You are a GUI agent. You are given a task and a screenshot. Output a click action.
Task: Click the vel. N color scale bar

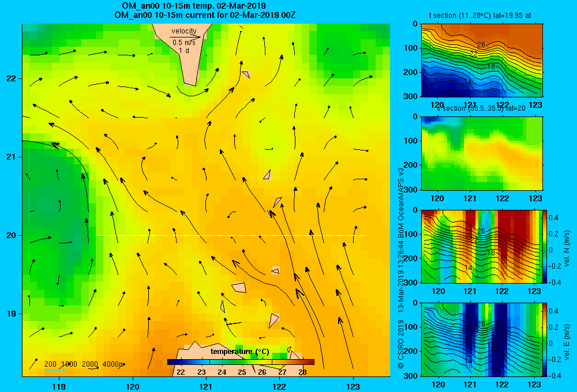point(545,246)
